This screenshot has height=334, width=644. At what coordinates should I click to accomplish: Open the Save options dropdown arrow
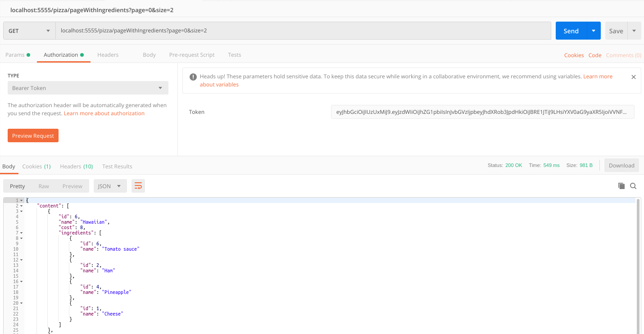click(x=634, y=31)
